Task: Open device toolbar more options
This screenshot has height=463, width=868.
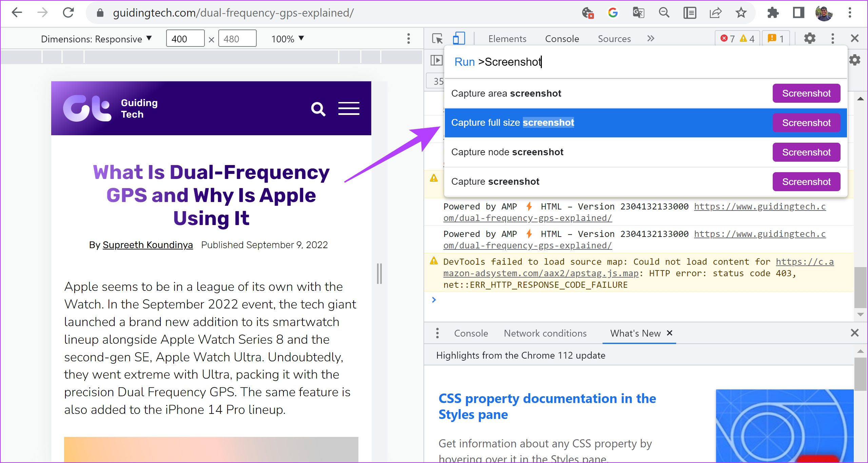Action: click(x=409, y=39)
